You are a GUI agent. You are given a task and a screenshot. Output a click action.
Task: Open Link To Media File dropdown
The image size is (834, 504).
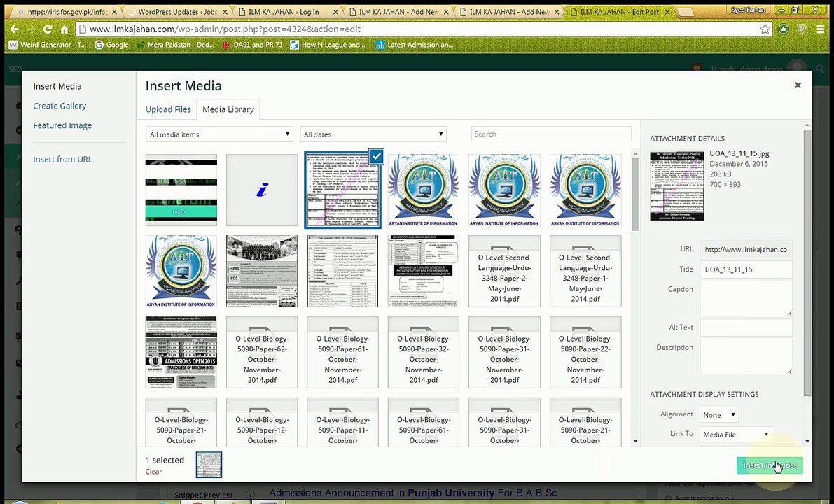pyautogui.click(x=735, y=435)
